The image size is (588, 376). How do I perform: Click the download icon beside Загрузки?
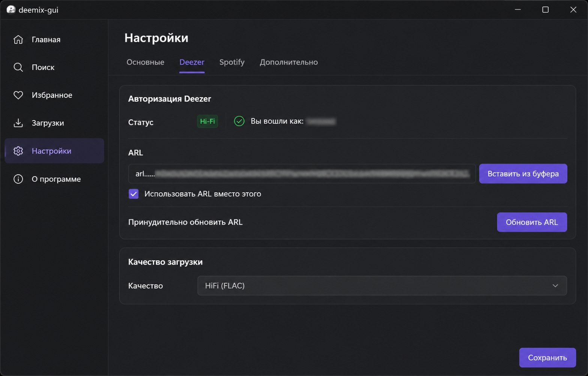[x=18, y=123]
